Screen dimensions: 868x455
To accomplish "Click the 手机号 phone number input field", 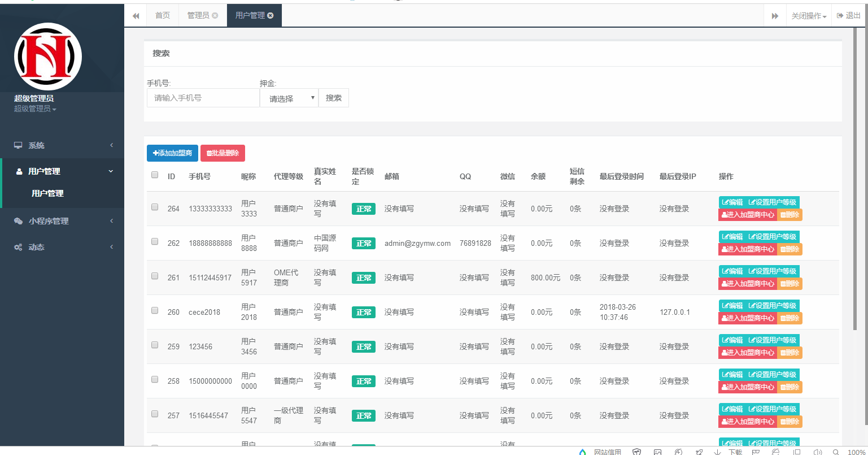I will (x=203, y=97).
